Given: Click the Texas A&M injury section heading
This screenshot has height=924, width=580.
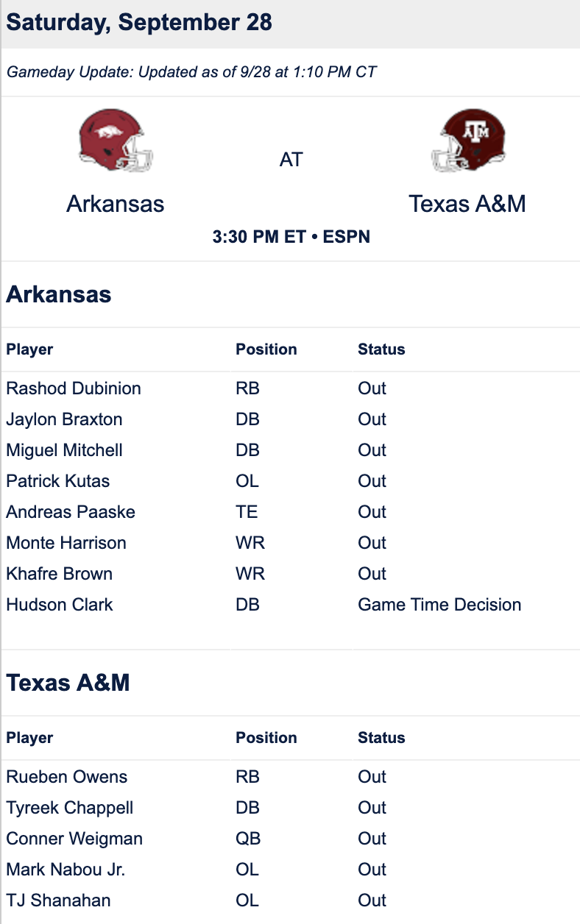Looking at the screenshot, I should coord(68,683).
